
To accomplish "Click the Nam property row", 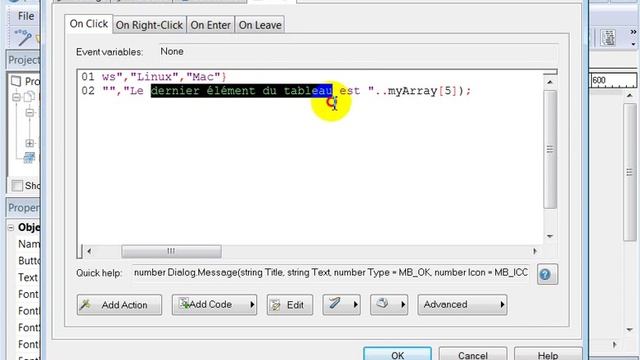I will [x=29, y=244].
